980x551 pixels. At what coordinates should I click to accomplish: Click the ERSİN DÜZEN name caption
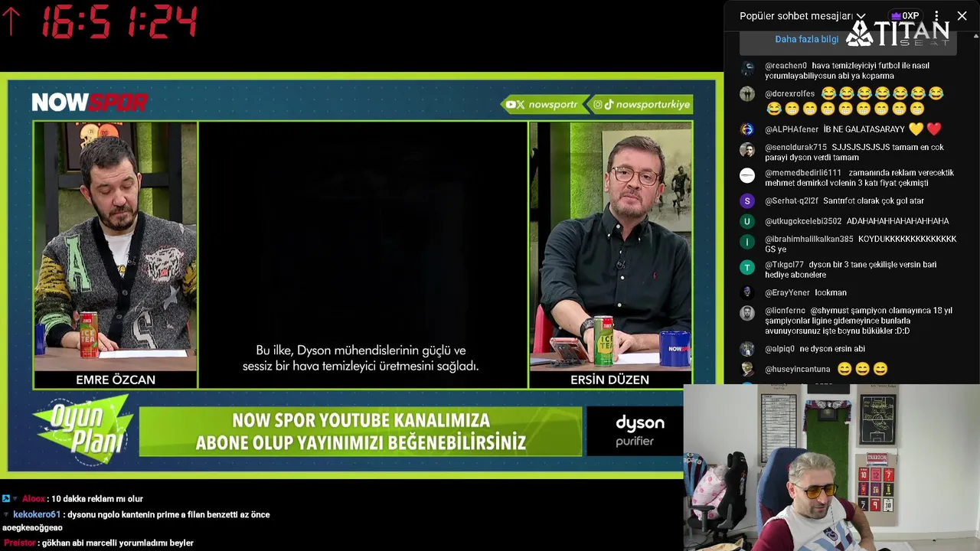[609, 380]
